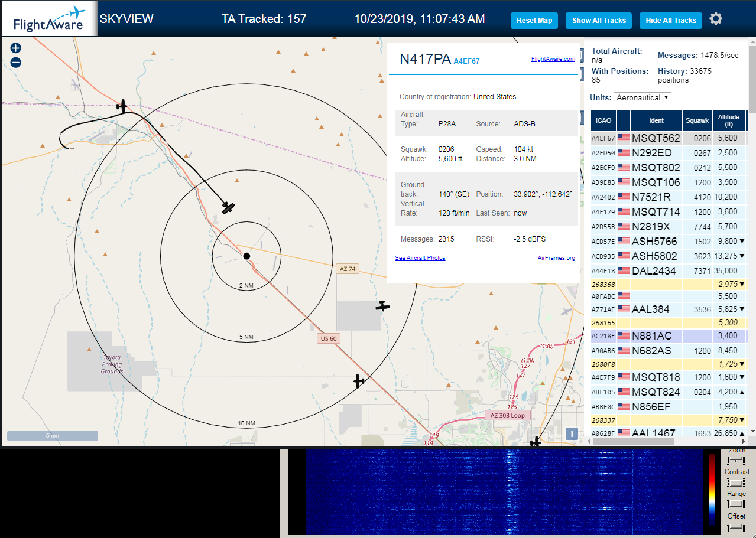Viewport: 756px width, 538px height.
Task: Select the MSQT714 aircraft row
Action: tap(669, 212)
